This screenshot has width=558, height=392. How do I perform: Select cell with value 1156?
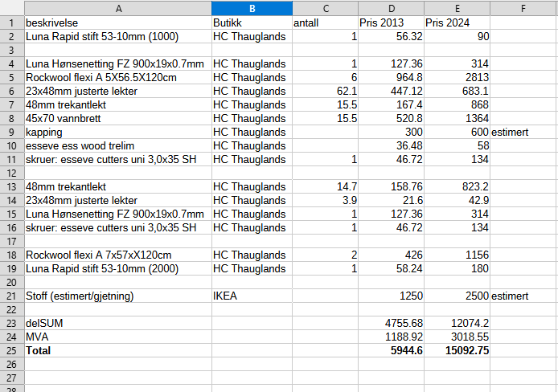click(457, 255)
